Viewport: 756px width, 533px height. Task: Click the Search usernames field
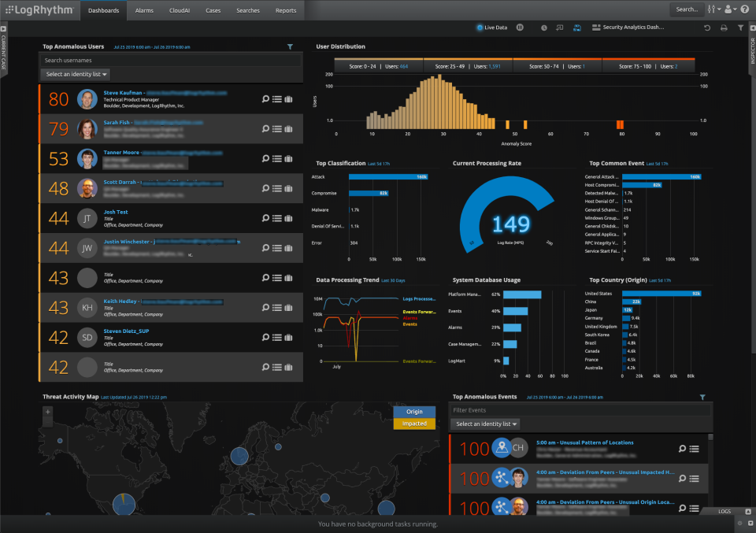171,61
